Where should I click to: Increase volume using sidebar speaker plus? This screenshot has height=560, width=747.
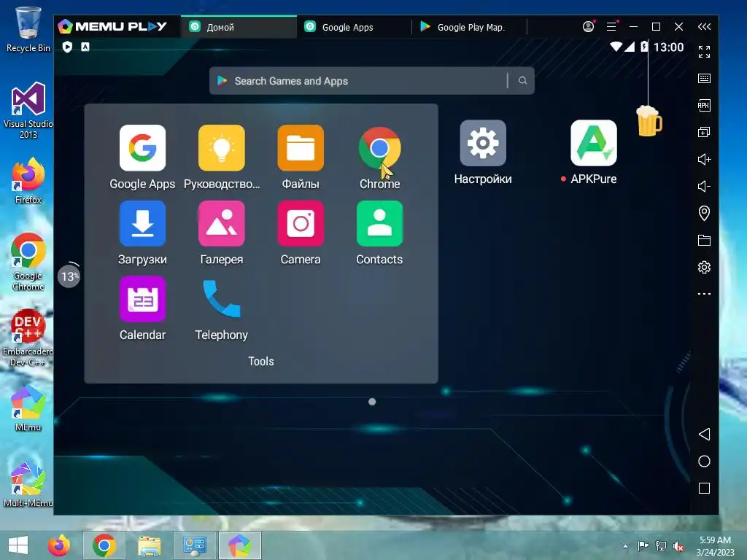[704, 159]
